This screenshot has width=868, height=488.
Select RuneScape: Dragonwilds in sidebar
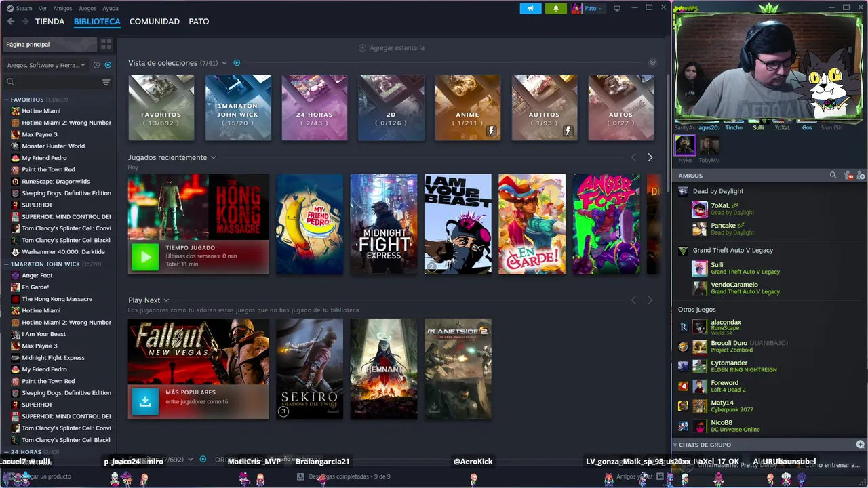[56, 182]
